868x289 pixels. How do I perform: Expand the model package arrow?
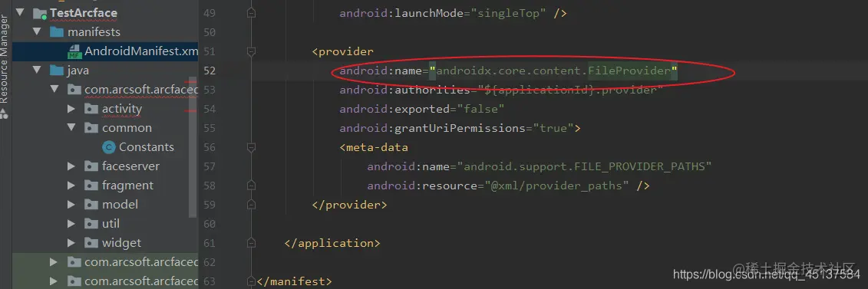click(71, 205)
